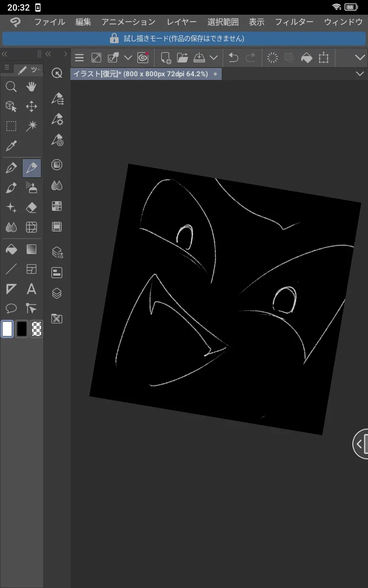Select the Zoom magnifier tool
This screenshot has height=588, width=368.
tap(11, 87)
